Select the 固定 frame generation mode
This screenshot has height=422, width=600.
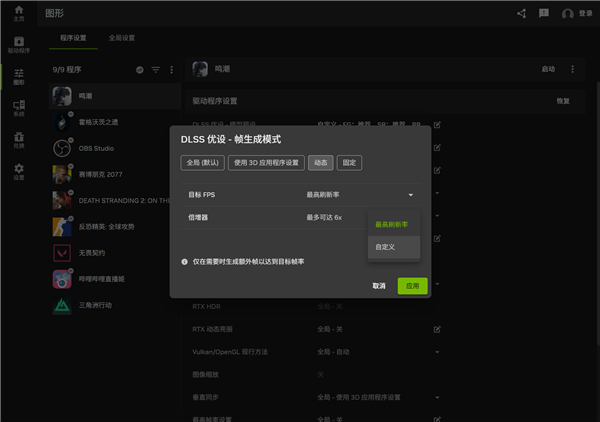350,162
